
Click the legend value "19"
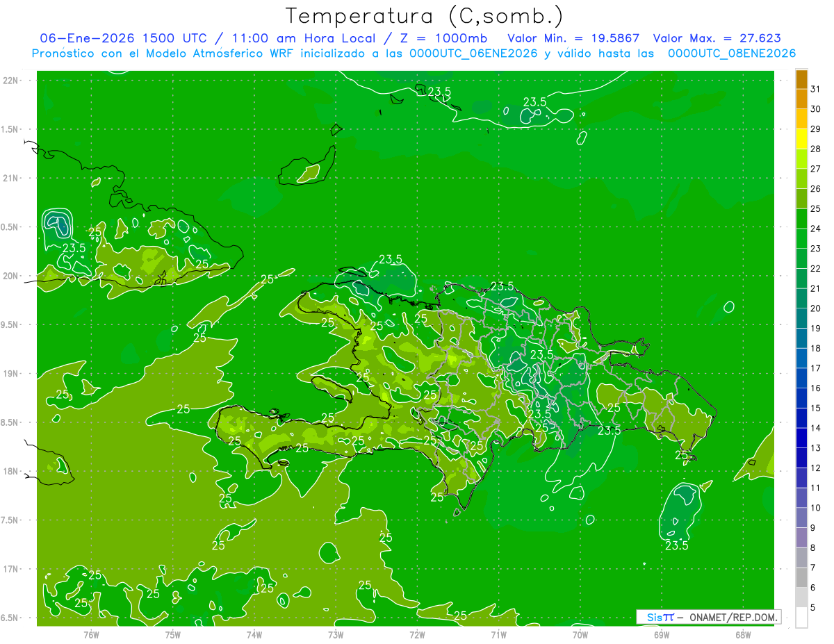click(816, 329)
